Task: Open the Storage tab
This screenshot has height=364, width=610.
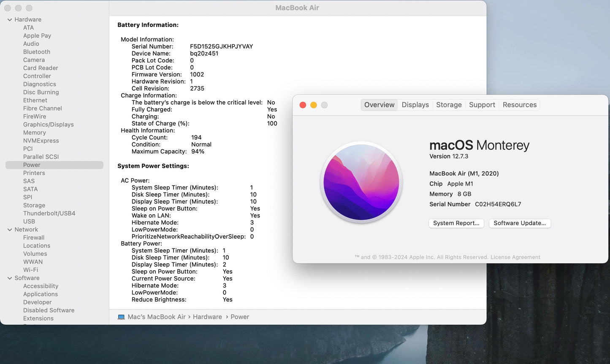Action: (449, 105)
